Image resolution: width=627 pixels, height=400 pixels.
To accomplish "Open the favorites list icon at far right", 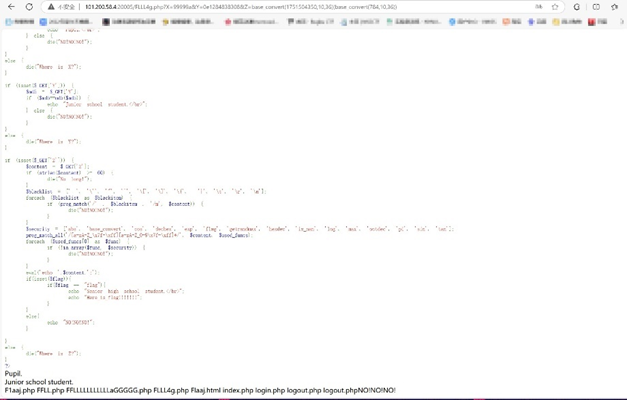I will 616,7.
